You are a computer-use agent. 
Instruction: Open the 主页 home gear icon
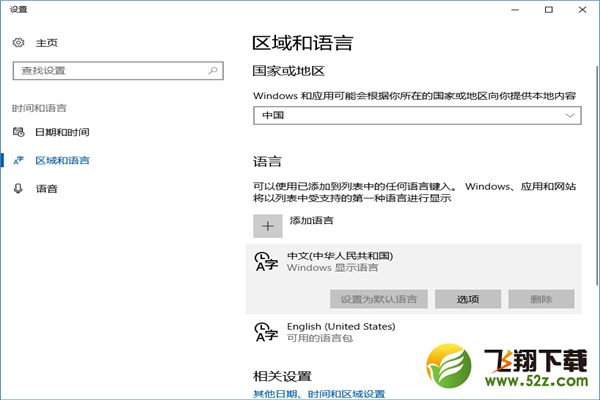tap(18, 42)
